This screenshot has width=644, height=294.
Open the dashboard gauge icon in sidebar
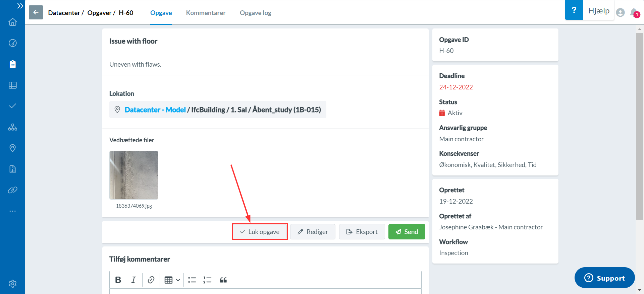click(x=12, y=43)
